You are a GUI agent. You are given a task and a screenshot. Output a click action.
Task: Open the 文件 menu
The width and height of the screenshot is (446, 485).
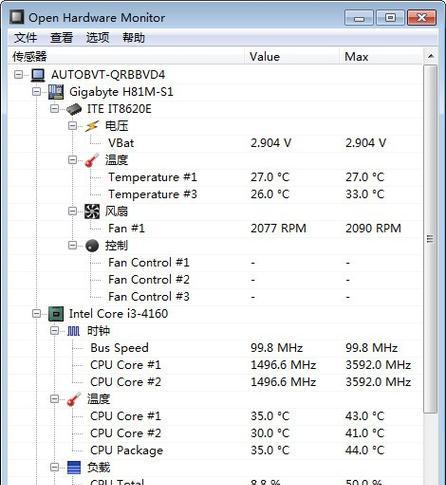tap(25, 37)
